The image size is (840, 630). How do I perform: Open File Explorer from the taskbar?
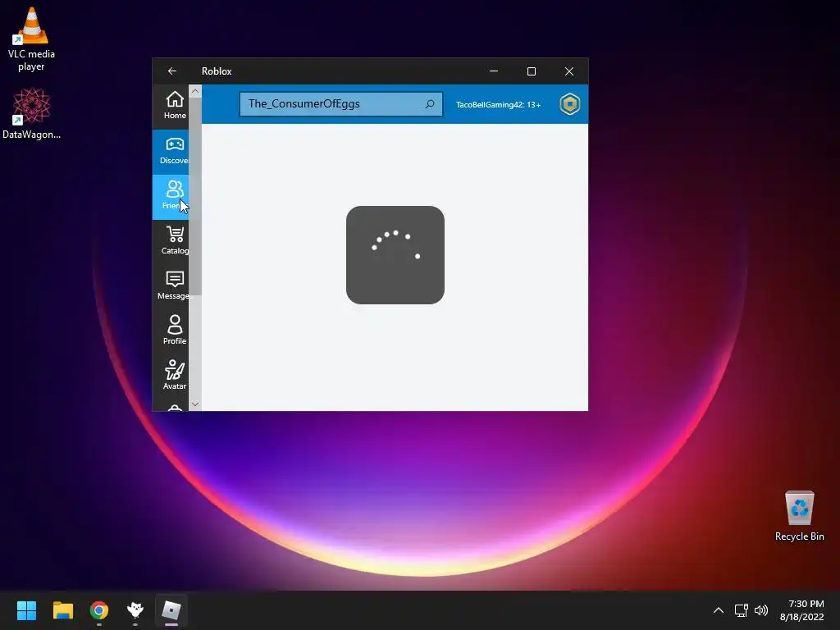pos(62,610)
